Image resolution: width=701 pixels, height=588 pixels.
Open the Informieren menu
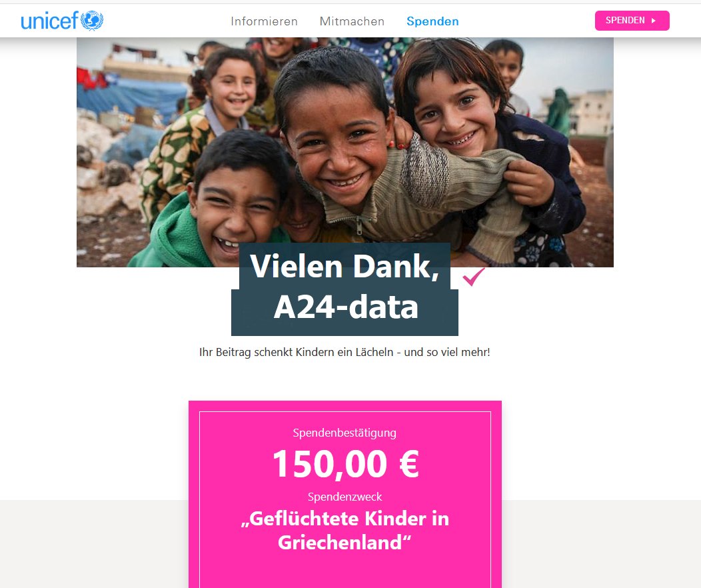265,21
